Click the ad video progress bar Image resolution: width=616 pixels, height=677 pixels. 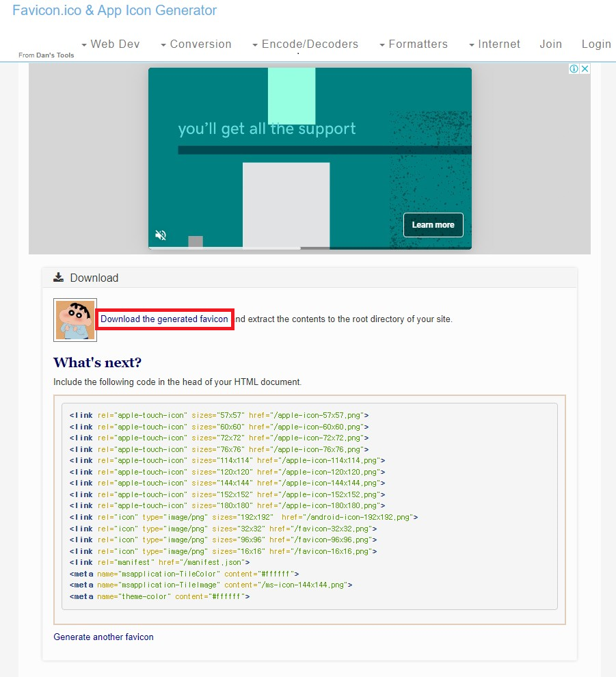(310, 248)
